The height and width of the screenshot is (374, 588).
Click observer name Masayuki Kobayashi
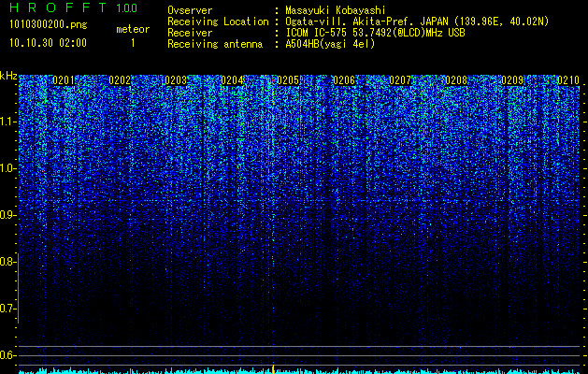click(x=336, y=10)
